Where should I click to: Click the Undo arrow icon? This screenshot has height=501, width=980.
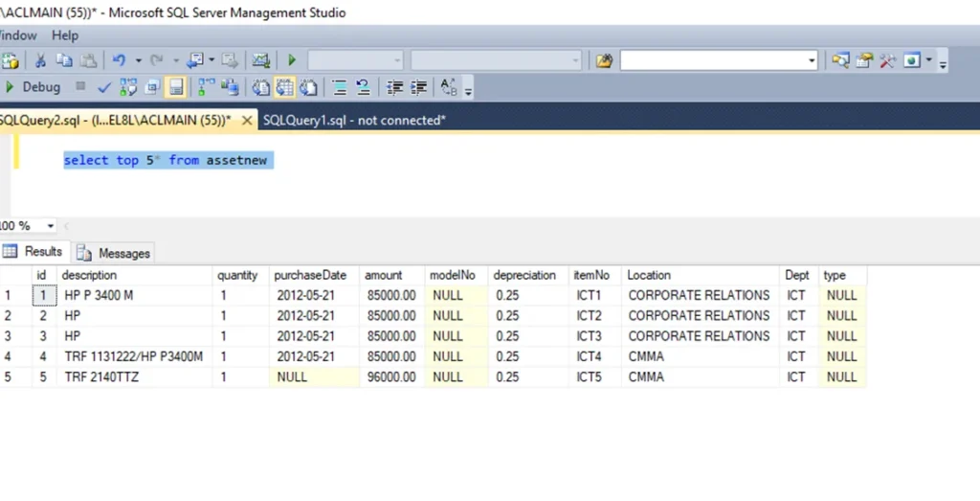pyautogui.click(x=119, y=60)
